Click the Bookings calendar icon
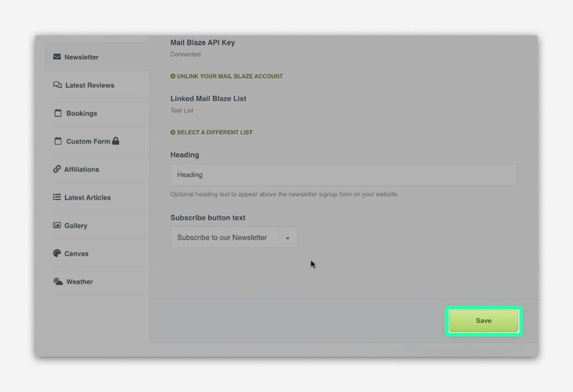The width and height of the screenshot is (573, 392). tap(58, 113)
